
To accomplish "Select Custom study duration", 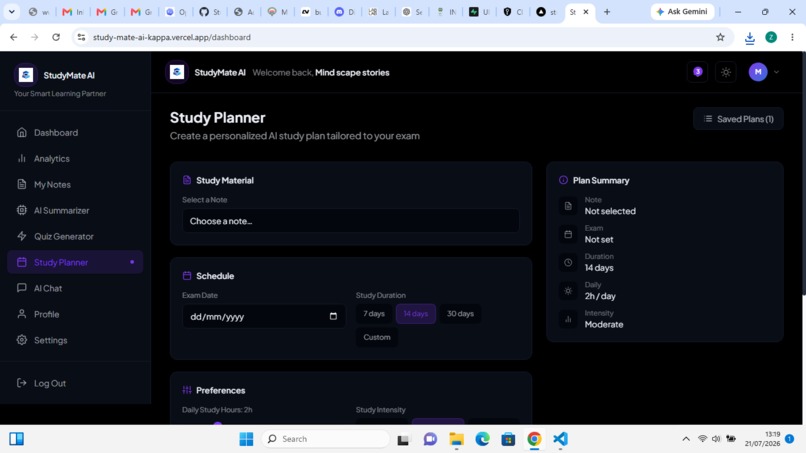I will [377, 337].
